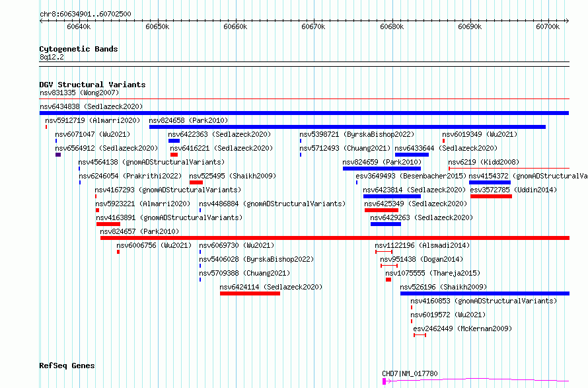Open nsv6006756 (Wu2021) variant
Image resolution: width=588 pixels, height=388 pixels.
154,245
